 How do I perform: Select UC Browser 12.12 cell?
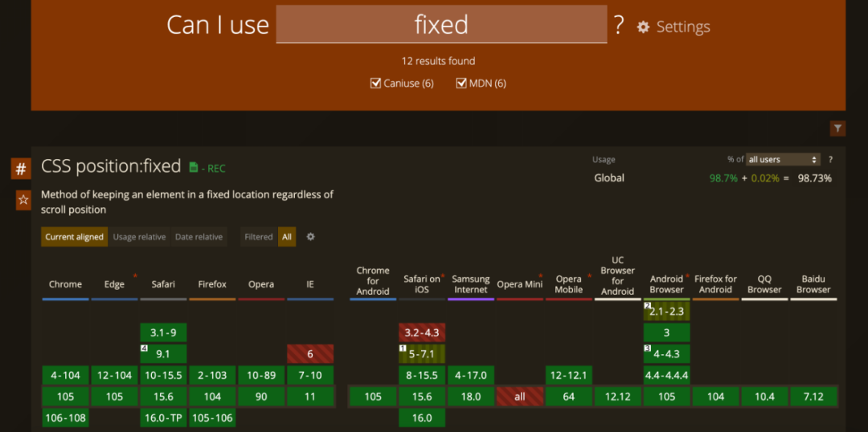coord(618,397)
